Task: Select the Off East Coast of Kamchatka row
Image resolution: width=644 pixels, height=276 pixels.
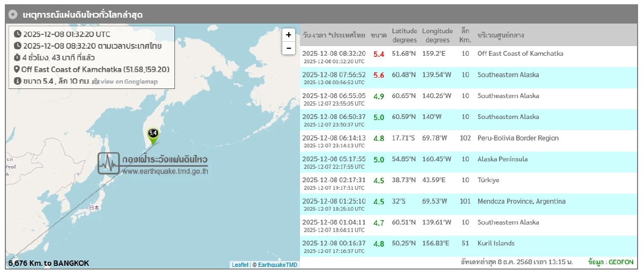Action: [467, 56]
